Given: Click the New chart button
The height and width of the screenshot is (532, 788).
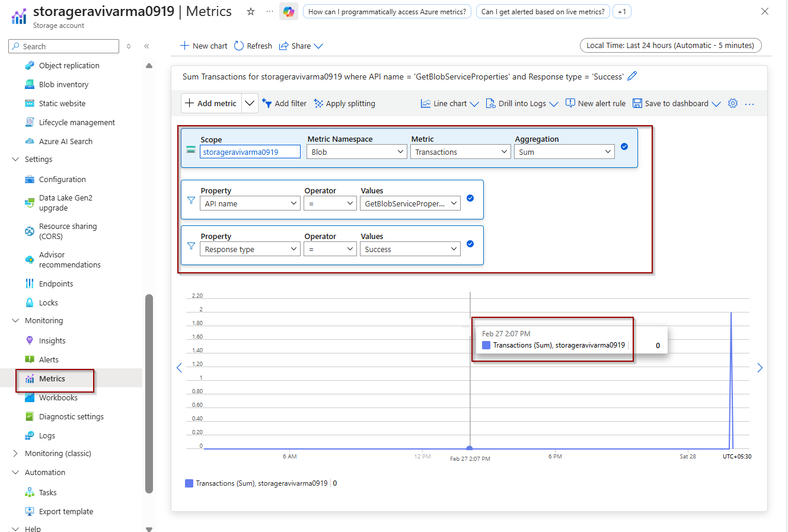Looking at the screenshot, I should coord(203,46).
